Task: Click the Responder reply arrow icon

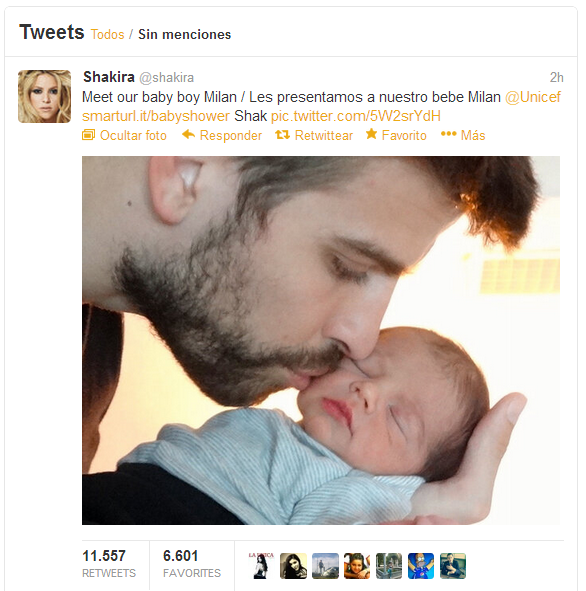Action: click(188, 134)
